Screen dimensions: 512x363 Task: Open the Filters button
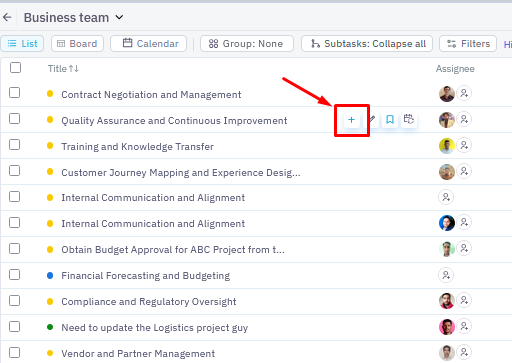click(x=468, y=44)
